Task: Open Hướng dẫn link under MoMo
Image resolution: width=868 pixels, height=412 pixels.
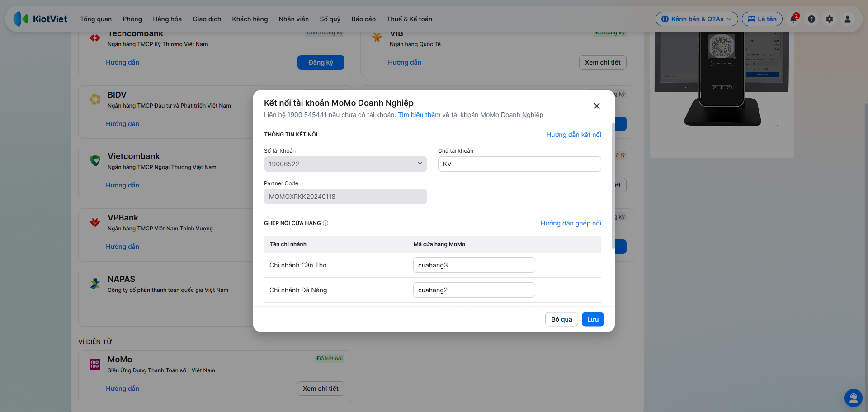Action: coord(123,389)
